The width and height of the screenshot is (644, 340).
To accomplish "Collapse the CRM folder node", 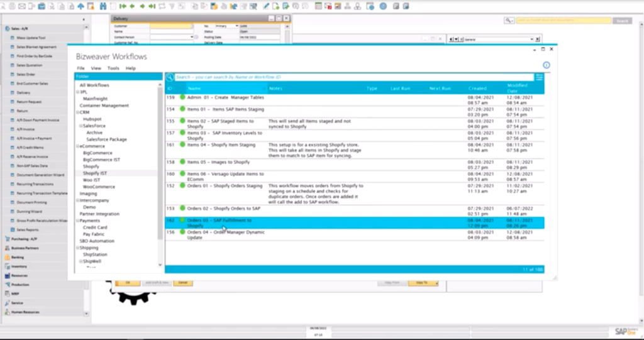I will pyautogui.click(x=78, y=112).
